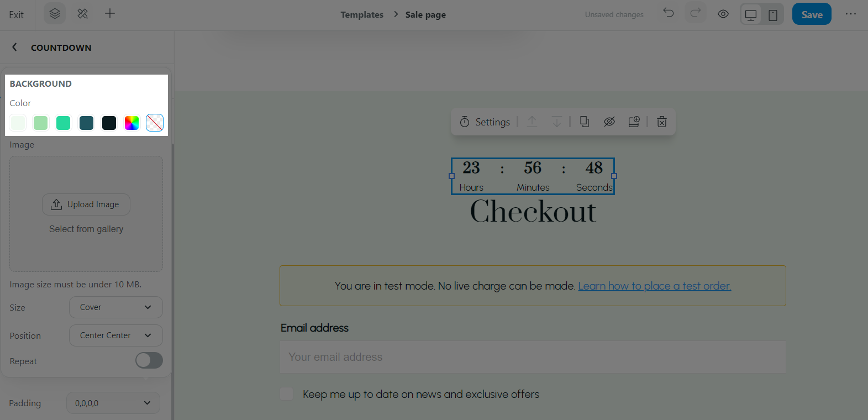868x420 pixels.
Task: Click the upload icon in the image area
Action: click(x=56, y=204)
